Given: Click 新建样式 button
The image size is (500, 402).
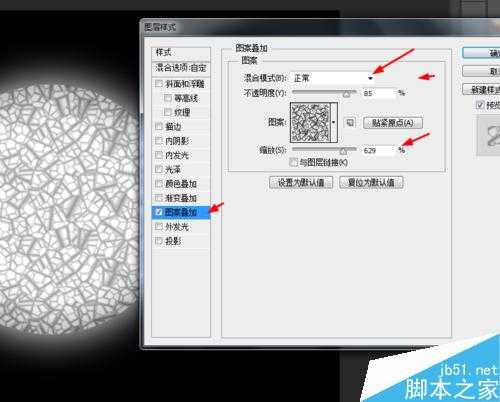Looking at the screenshot, I should tap(481, 89).
